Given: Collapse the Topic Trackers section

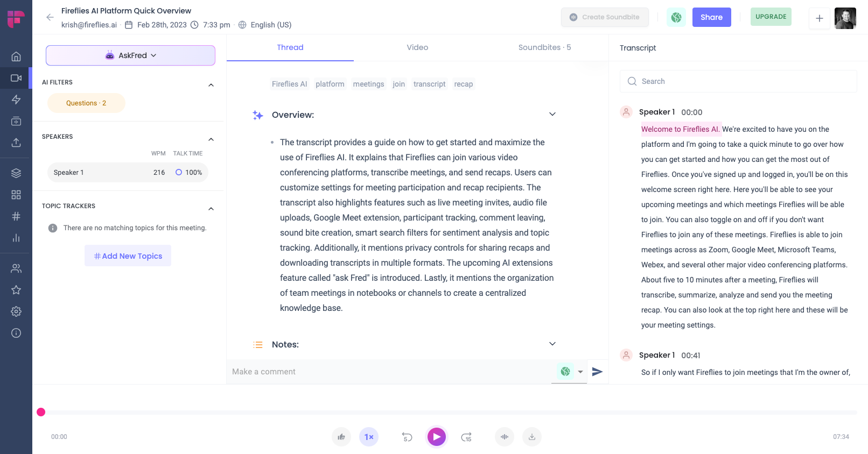Looking at the screenshot, I should pos(211,209).
